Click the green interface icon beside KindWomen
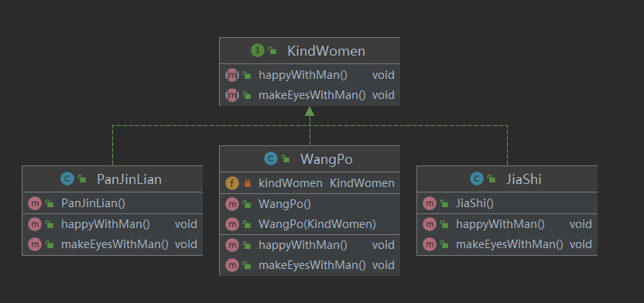Viewport: 644px width, 303px height. [x=258, y=51]
